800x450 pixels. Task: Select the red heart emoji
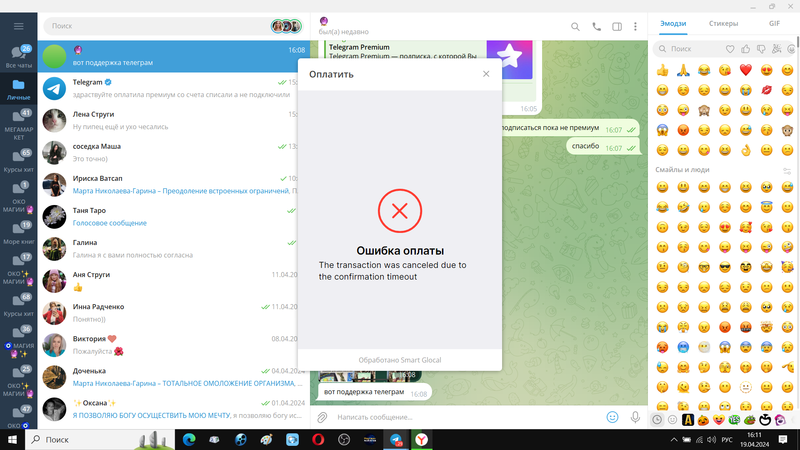[744, 70]
